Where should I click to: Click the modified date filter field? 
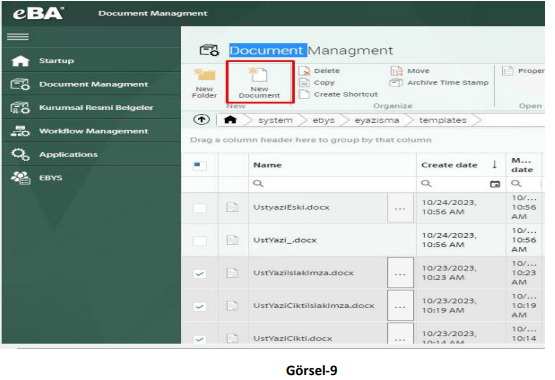pos(524,184)
